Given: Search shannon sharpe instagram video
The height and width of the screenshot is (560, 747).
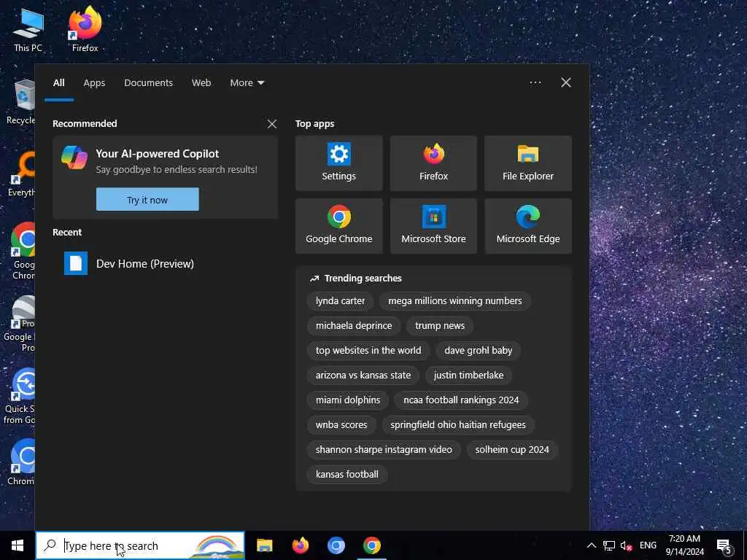Looking at the screenshot, I should tap(384, 449).
